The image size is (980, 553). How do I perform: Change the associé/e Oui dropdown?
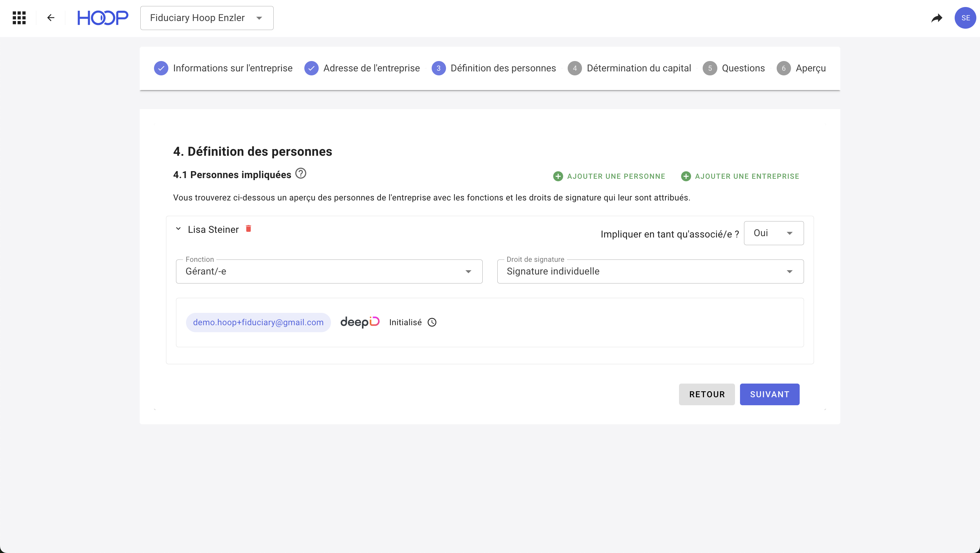click(x=773, y=233)
